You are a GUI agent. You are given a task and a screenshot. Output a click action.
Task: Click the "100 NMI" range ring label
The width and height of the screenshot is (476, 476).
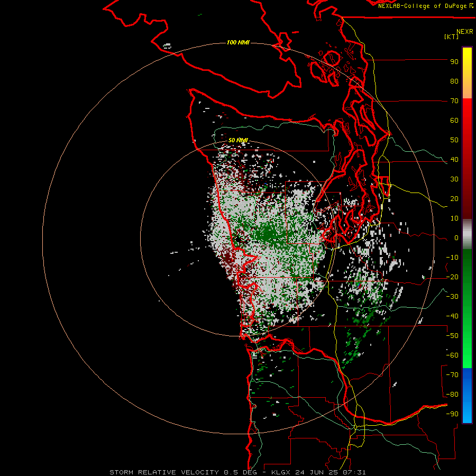pos(238,42)
